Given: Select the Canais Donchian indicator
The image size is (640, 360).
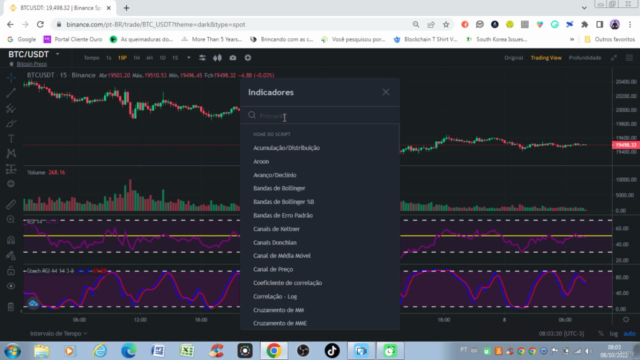Looking at the screenshot, I should [x=275, y=242].
